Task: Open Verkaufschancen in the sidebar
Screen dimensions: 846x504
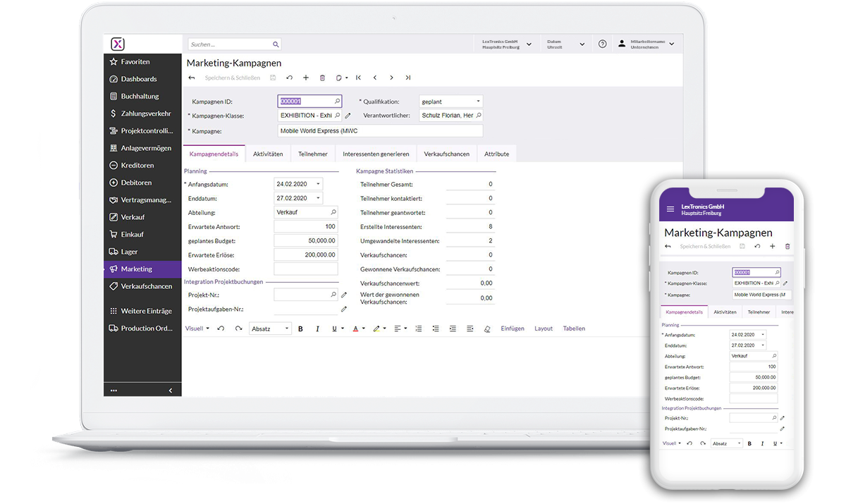Action: coord(142,286)
